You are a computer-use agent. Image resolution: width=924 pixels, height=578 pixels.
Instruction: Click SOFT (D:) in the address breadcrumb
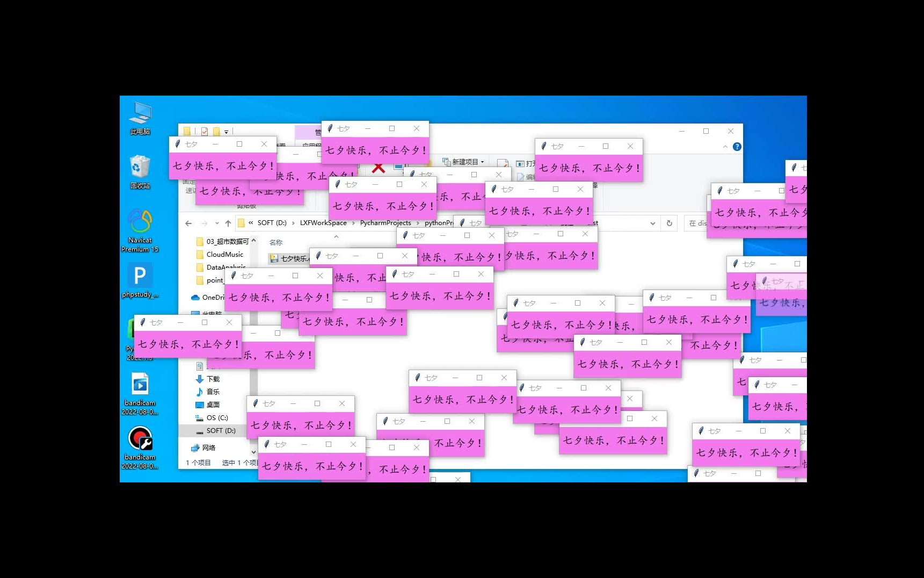(x=272, y=223)
